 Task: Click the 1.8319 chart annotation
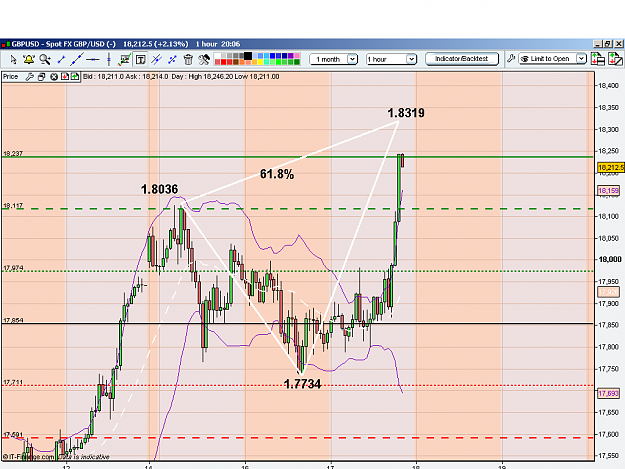pyautogui.click(x=406, y=113)
